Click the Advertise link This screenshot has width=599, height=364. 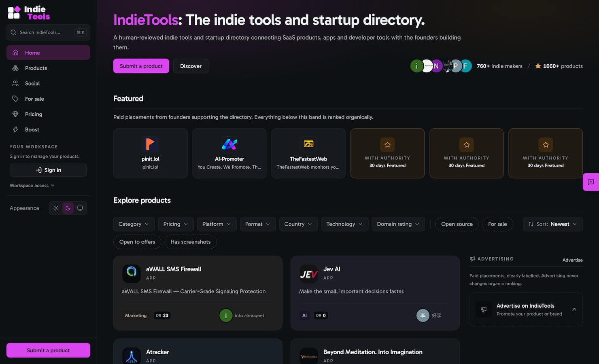(572, 260)
